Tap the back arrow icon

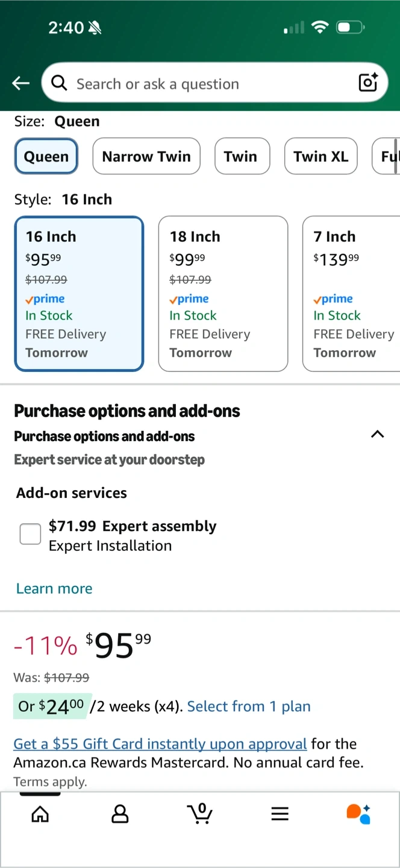pyautogui.click(x=21, y=83)
